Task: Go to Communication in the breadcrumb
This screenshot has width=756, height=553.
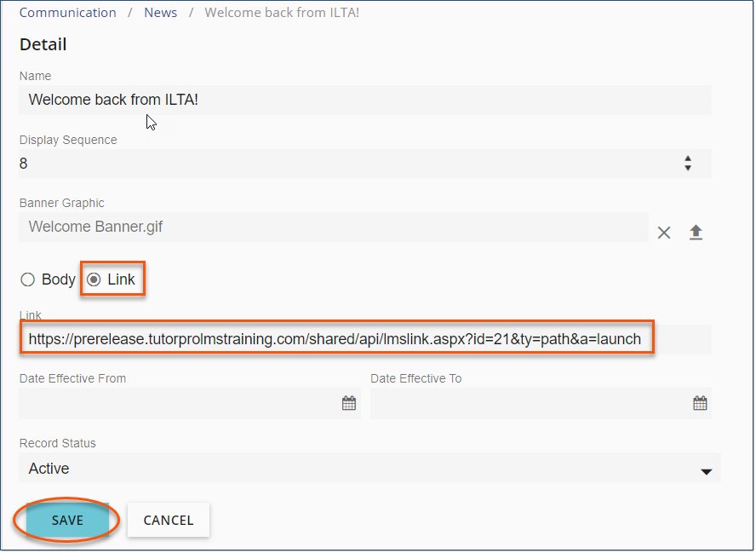Action: coord(67,13)
